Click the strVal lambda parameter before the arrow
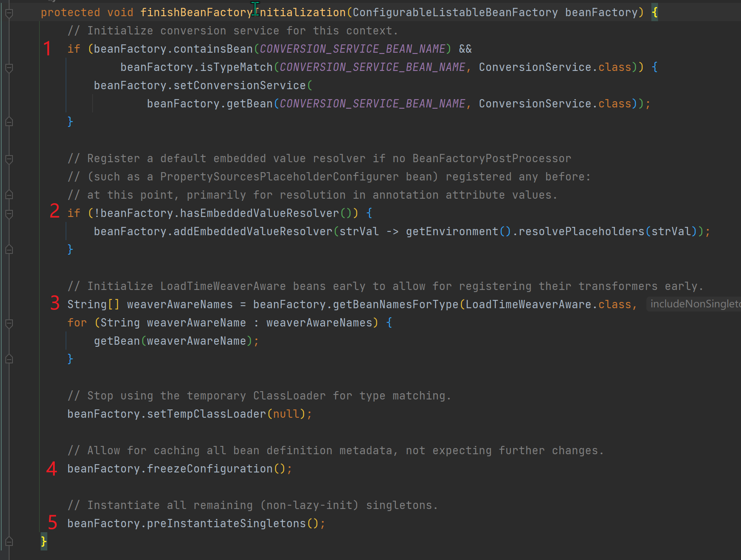 (359, 231)
